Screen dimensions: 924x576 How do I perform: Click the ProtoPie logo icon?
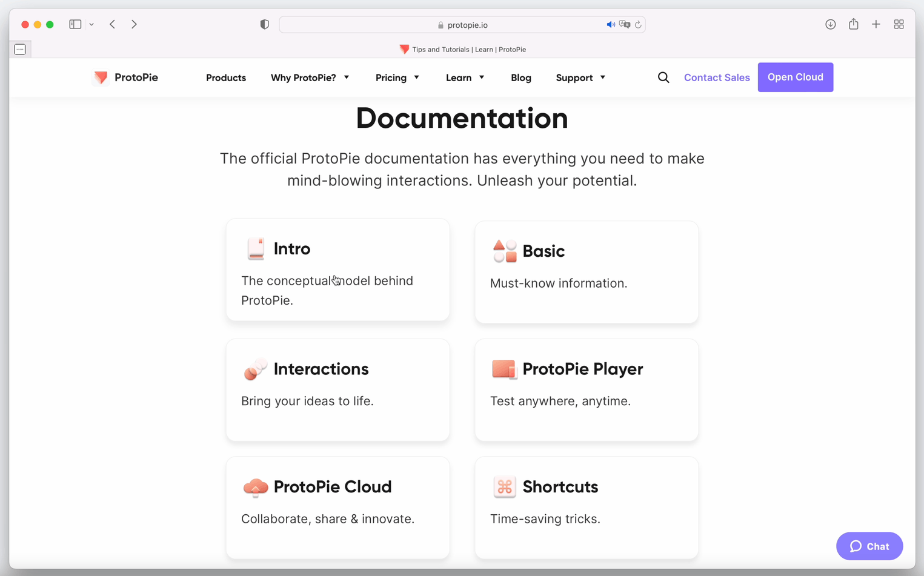coord(101,78)
